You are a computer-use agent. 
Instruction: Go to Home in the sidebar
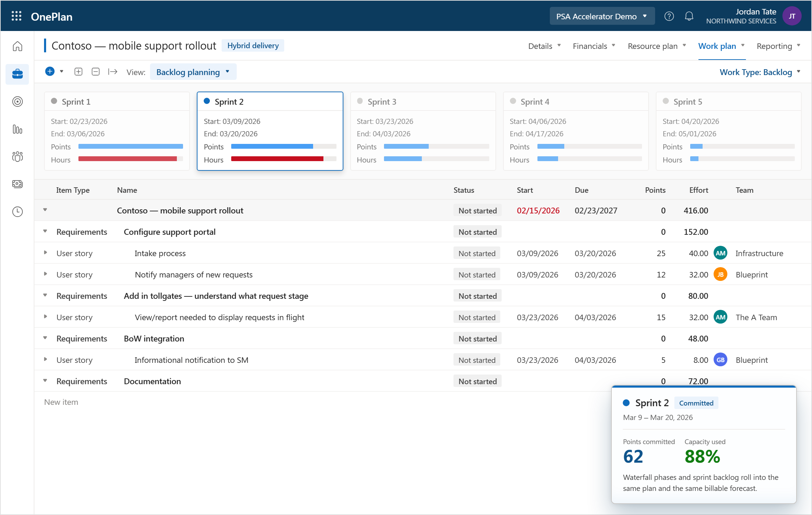coord(17,46)
